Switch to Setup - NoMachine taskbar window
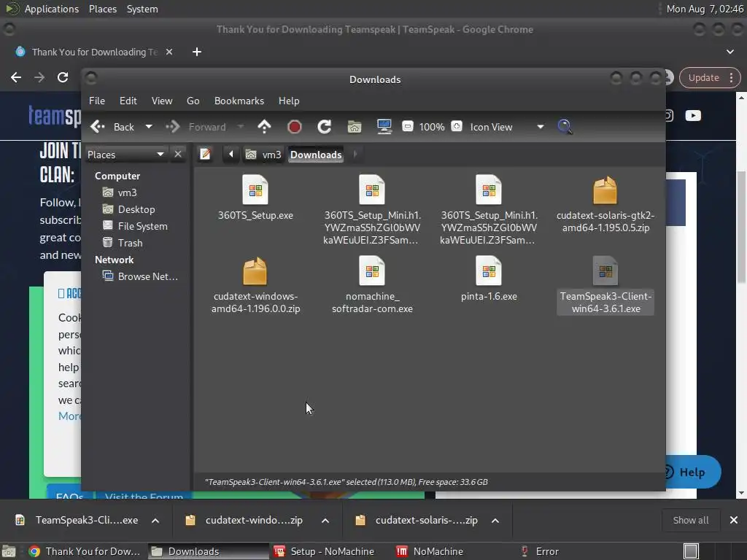The image size is (747, 560). [x=332, y=551]
